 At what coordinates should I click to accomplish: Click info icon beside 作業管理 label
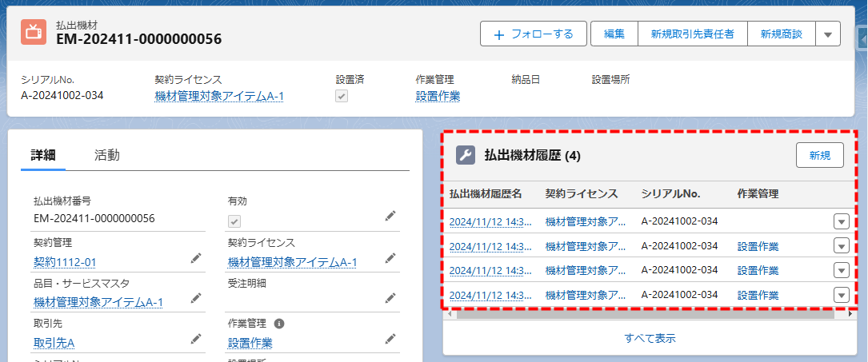click(x=279, y=324)
